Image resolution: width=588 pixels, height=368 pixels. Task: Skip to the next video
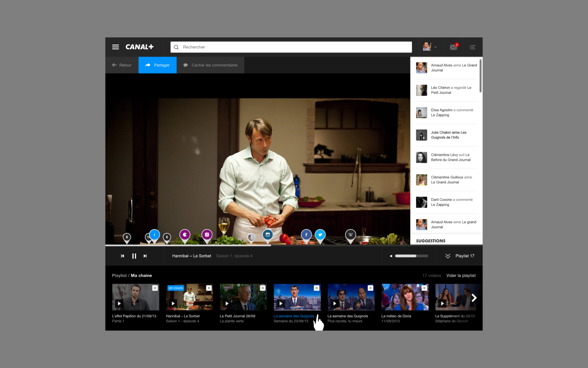[x=145, y=256]
